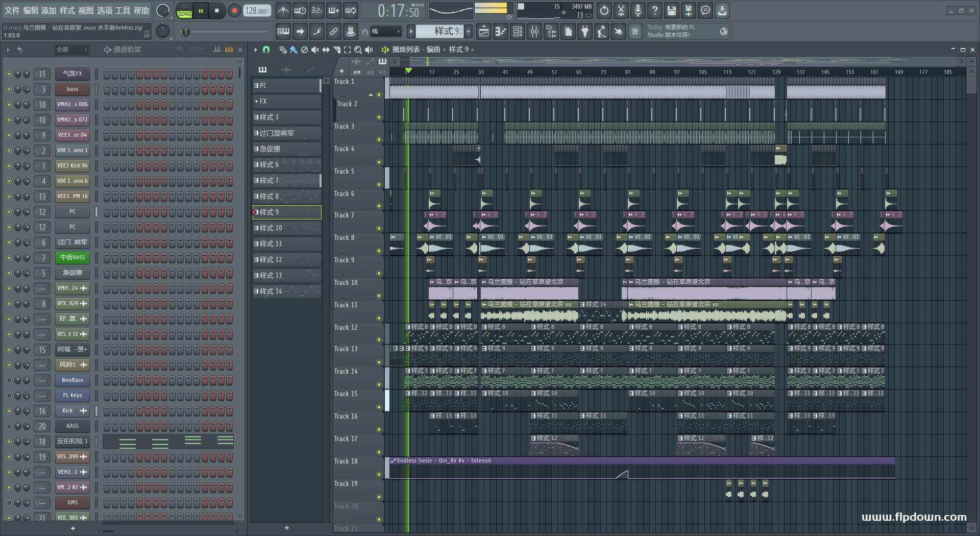Open the plugin picker plug icon
980x536 pixels.
tap(585, 32)
